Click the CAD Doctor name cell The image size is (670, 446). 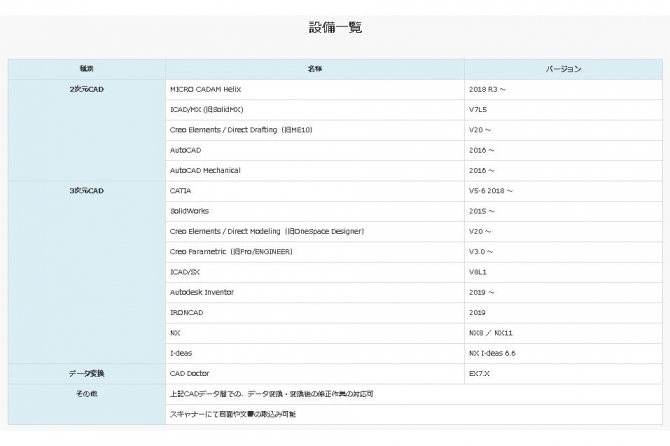pos(315,374)
